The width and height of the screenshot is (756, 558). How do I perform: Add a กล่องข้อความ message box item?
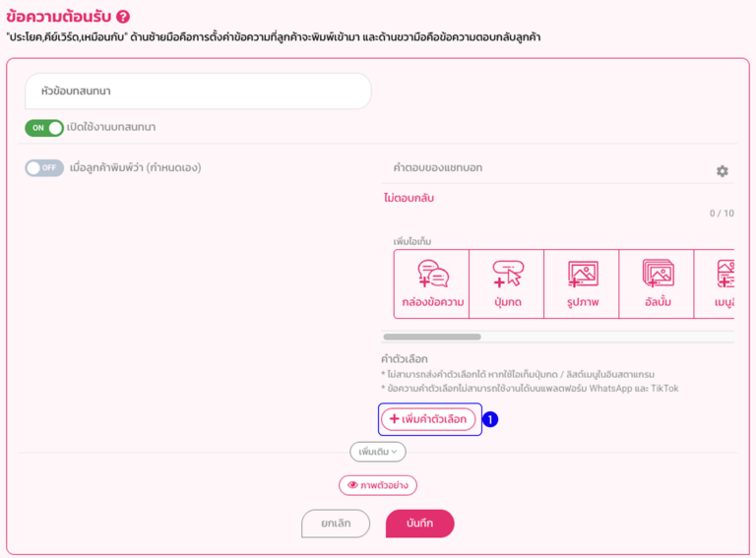coord(432,283)
